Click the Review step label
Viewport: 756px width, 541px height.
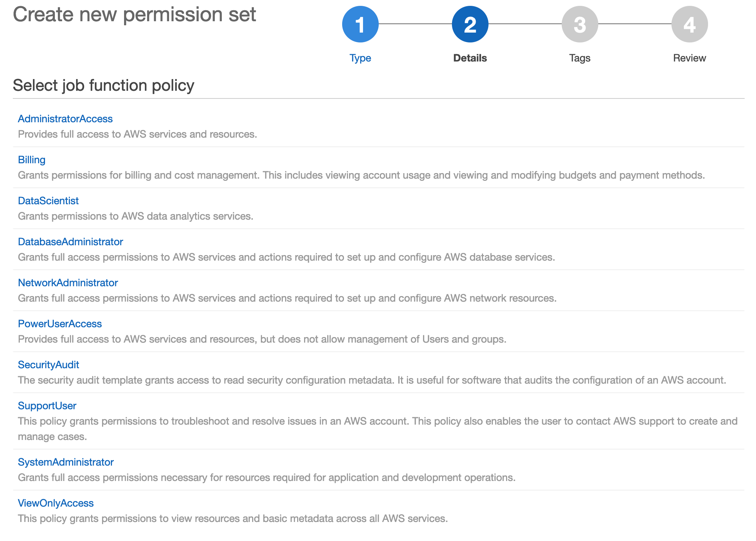[689, 58]
